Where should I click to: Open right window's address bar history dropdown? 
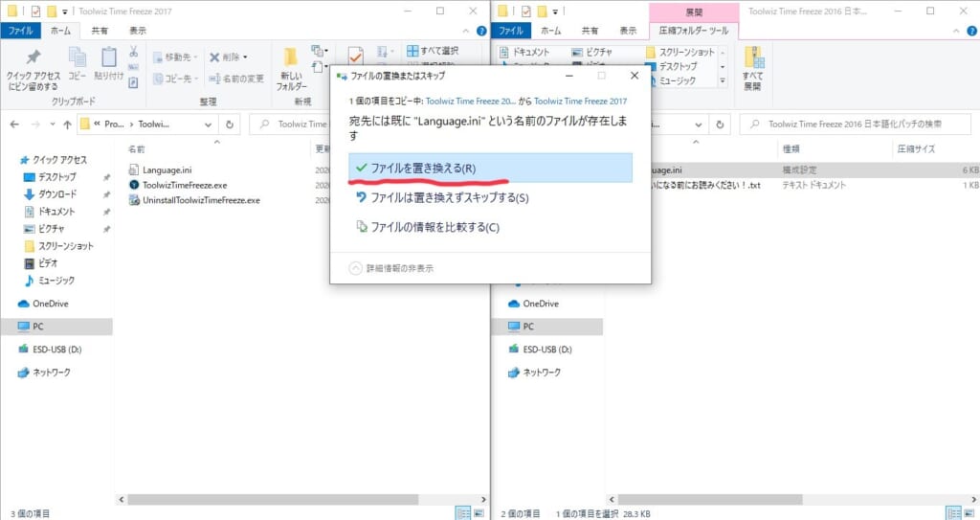tap(698, 124)
